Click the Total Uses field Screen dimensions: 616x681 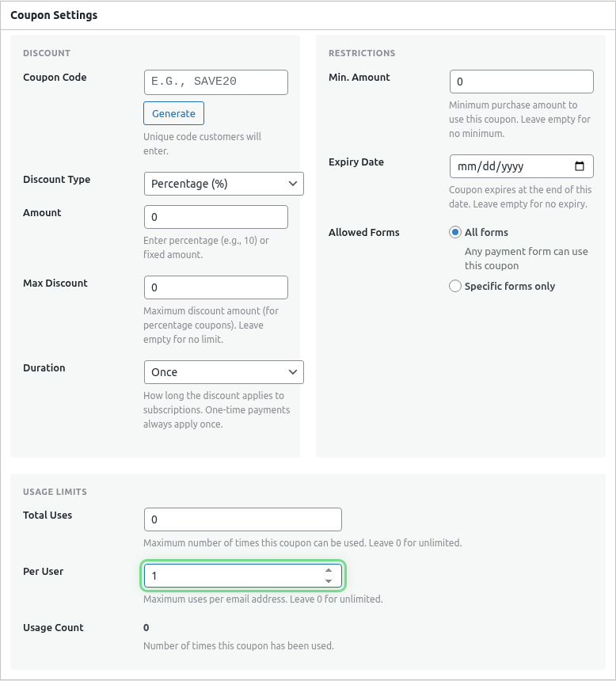tap(242, 519)
